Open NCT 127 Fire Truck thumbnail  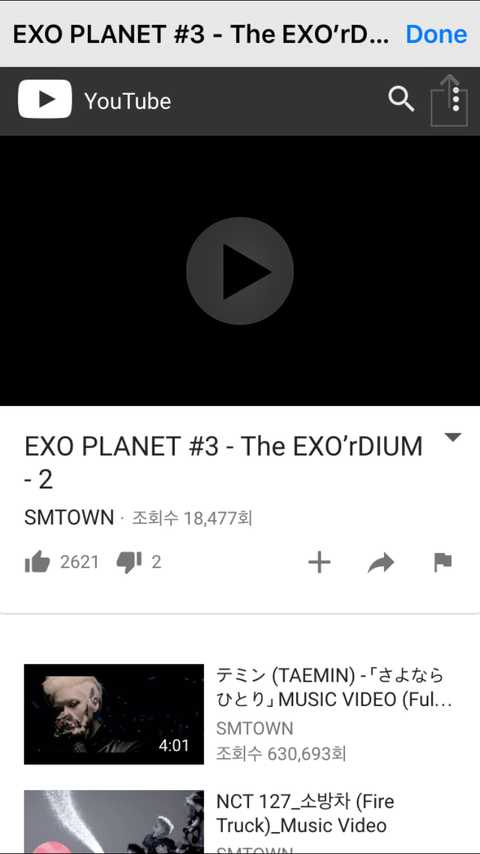pos(114,822)
